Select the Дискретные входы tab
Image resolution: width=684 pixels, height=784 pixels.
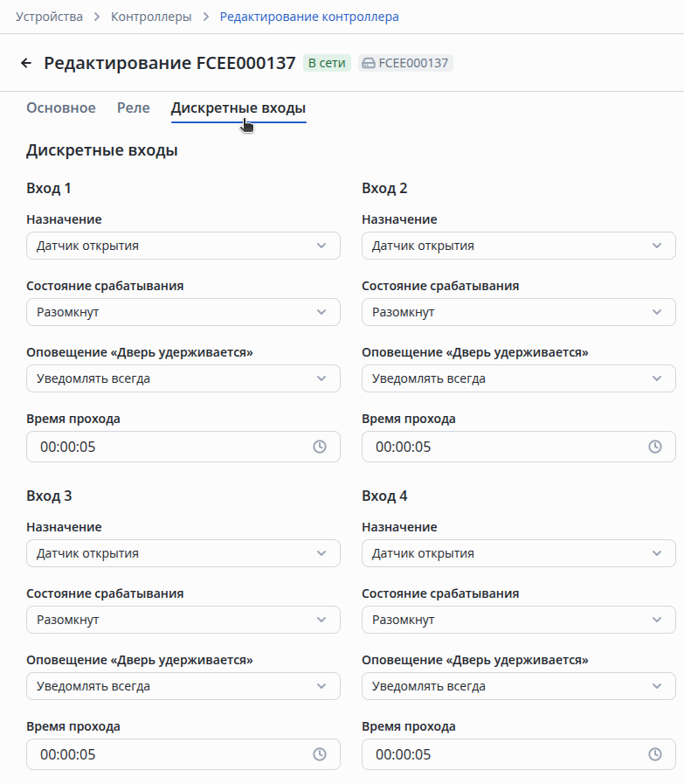click(238, 108)
